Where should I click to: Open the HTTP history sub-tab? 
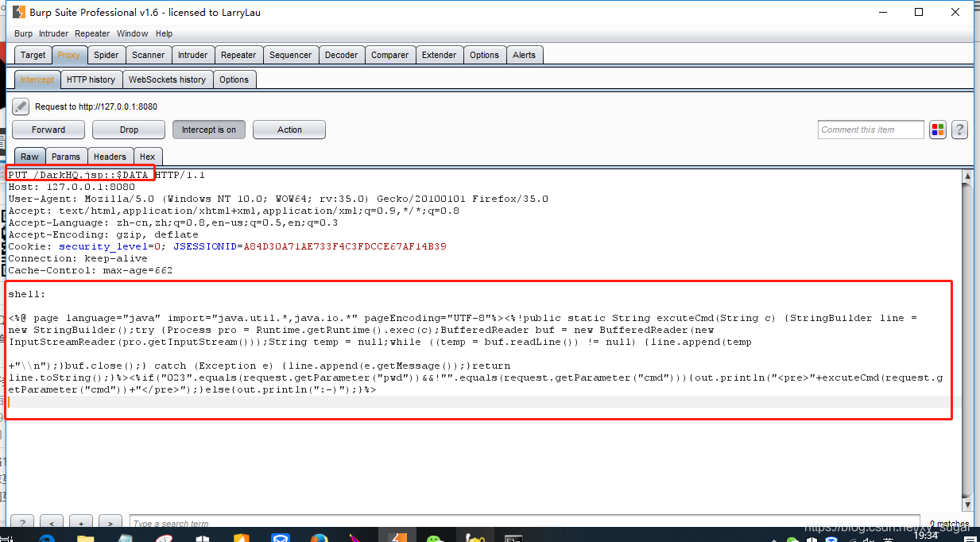(91, 79)
